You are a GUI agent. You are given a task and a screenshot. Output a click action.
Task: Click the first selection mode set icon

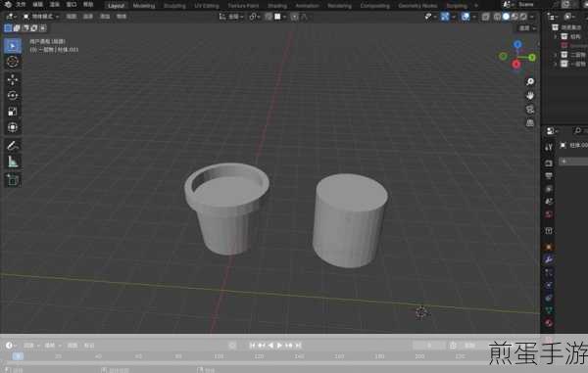(x=8, y=28)
